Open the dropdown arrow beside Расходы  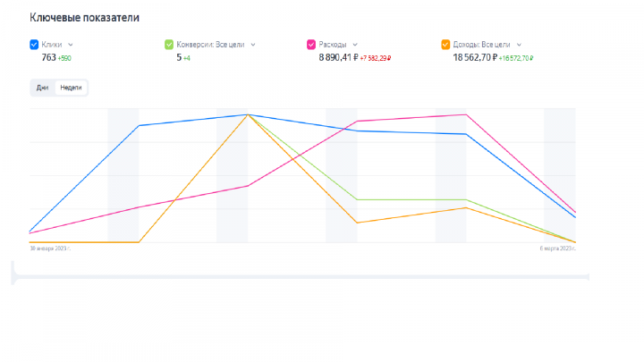[x=355, y=44]
